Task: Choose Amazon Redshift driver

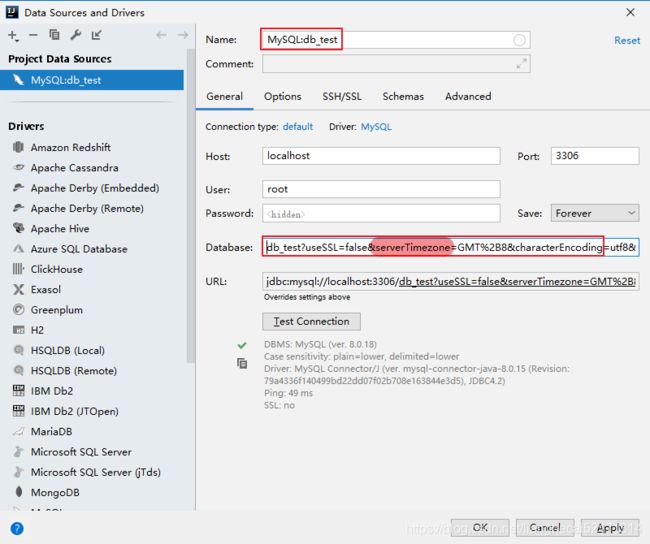Action: (x=70, y=147)
